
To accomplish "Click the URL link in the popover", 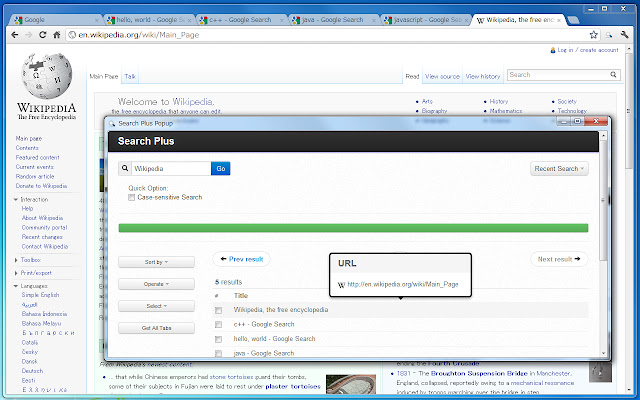I will point(402,284).
